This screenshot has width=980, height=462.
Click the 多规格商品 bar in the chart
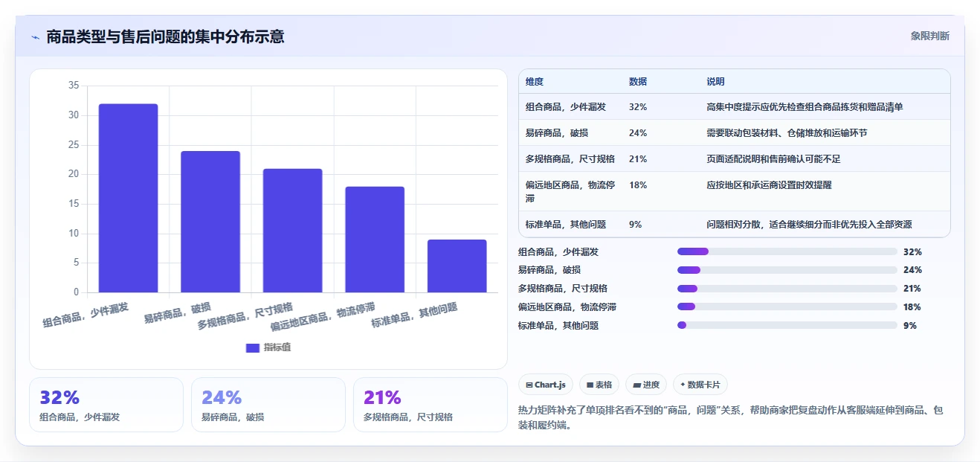[292, 231]
